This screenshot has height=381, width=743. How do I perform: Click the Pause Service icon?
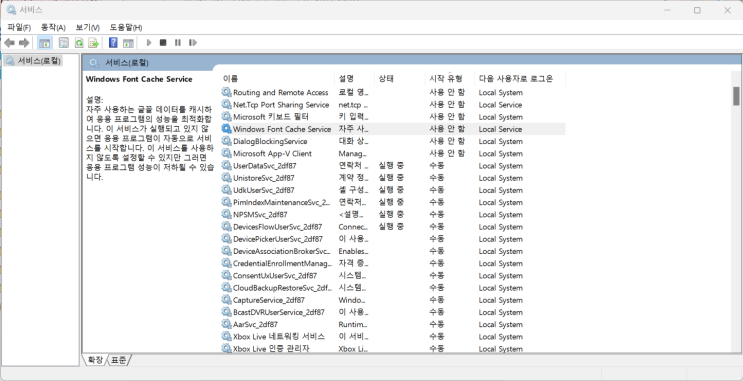[x=178, y=43]
